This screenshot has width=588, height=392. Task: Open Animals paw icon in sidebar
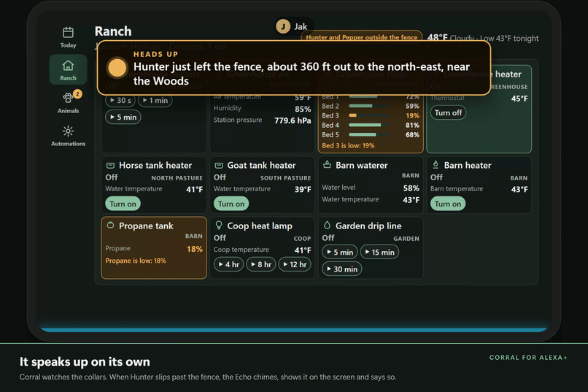click(x=68, y=99)
